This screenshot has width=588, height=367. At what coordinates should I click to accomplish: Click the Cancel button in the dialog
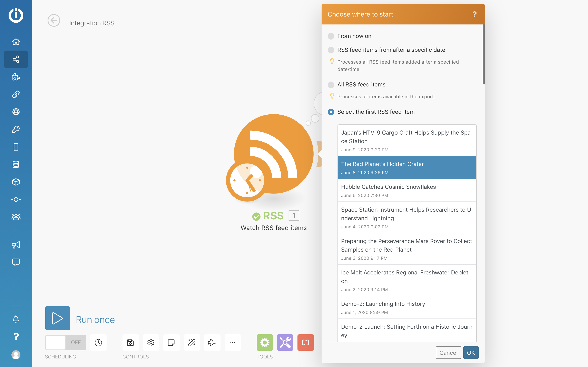[x=448, y=353]
